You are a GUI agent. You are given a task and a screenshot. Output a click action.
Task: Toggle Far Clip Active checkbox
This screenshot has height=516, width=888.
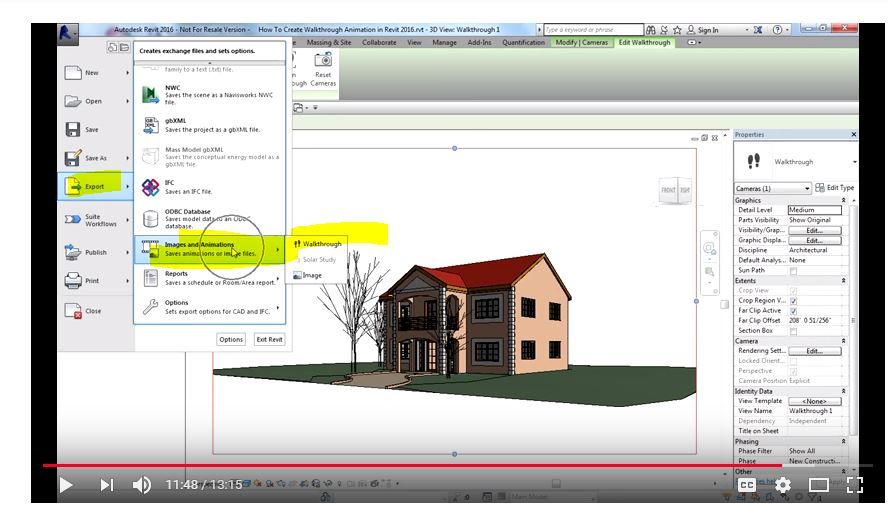point(793,311)
